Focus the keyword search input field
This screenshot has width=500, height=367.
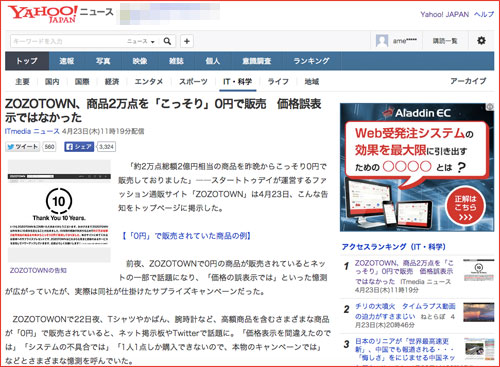click(68, 41)
